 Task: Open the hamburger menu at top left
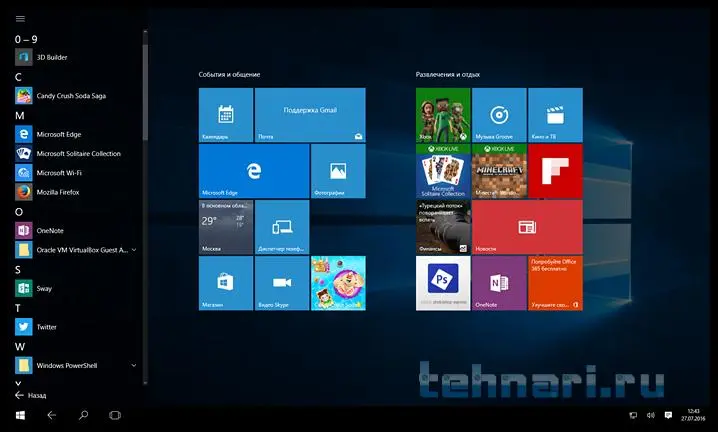tap(20, 19)
